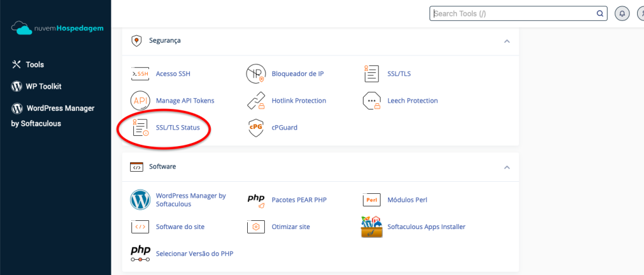Click the Softaculous Apps Installer icon
Image resolution: width=644 pixels, height=275 pixels.
tap(372, 227)
